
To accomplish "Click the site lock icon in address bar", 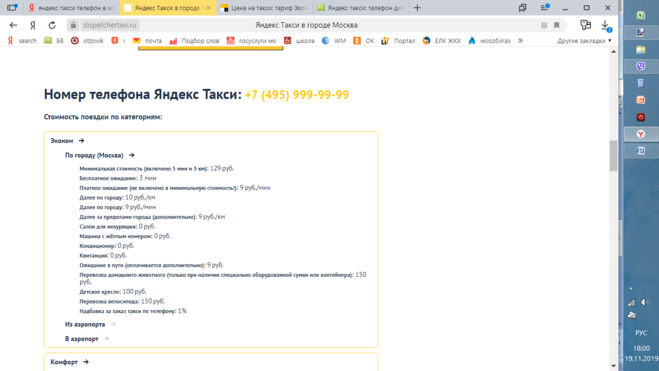I will click(73, 25).
